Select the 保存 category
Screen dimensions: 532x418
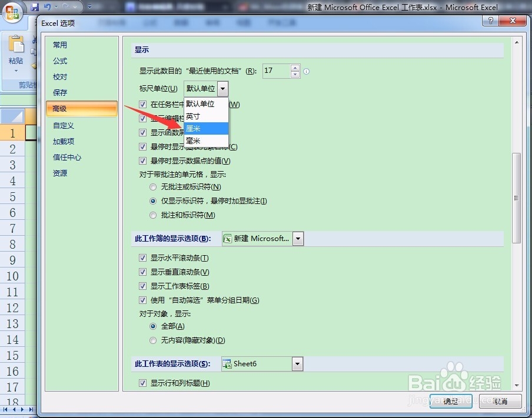(x=60, y=92)
